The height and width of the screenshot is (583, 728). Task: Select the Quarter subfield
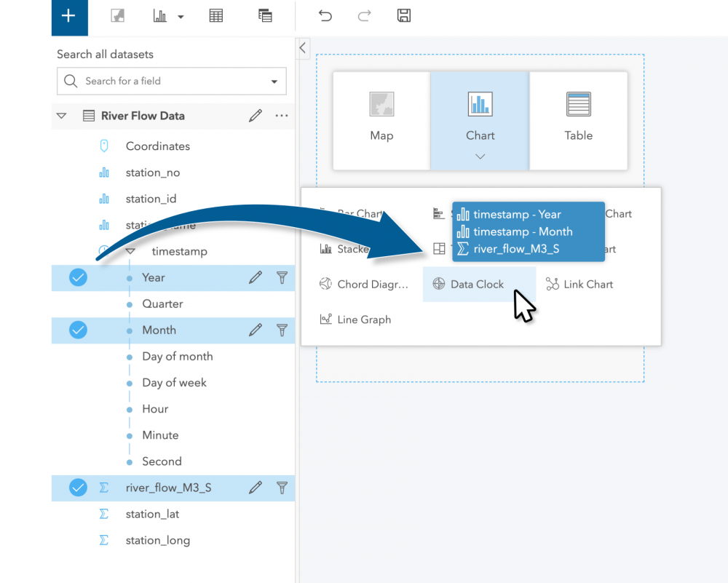pyautogui.click(x=162, y=304)
